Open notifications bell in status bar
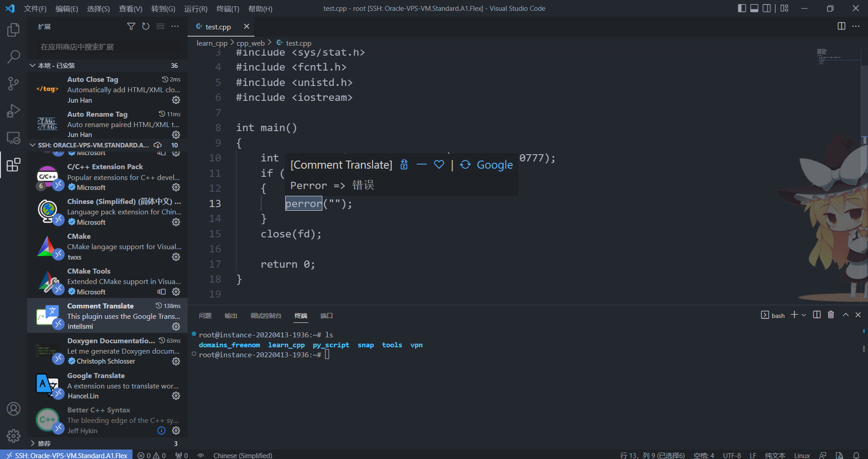Image resolution: width=868 pixels, height=459 pixels. [857, 455]
